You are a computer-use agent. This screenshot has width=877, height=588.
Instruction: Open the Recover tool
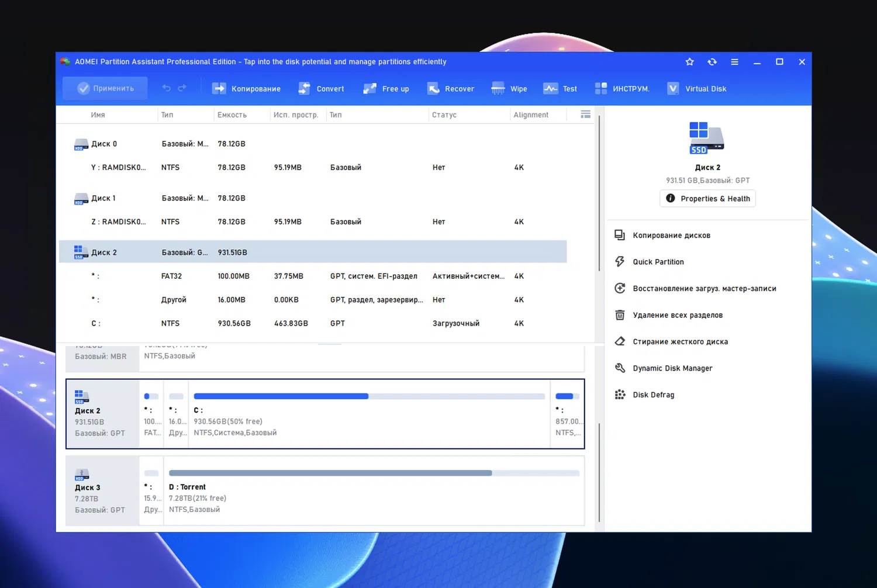tap(450, 88)
